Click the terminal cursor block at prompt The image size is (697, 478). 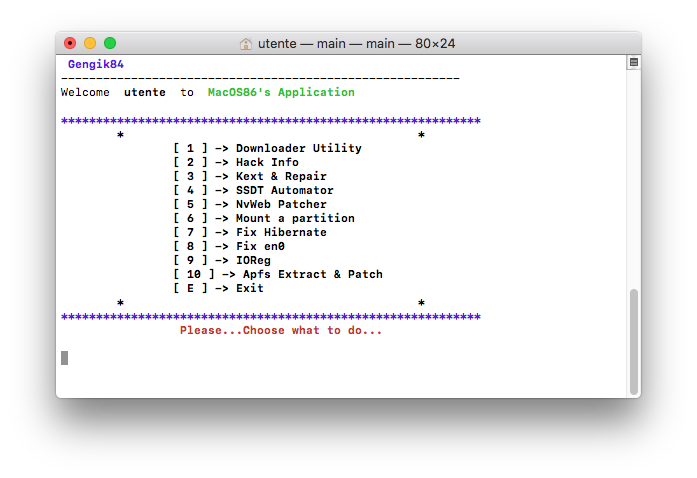[64, 358]
